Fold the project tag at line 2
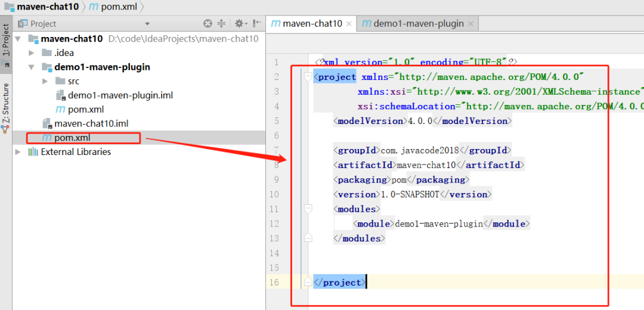 308,76
